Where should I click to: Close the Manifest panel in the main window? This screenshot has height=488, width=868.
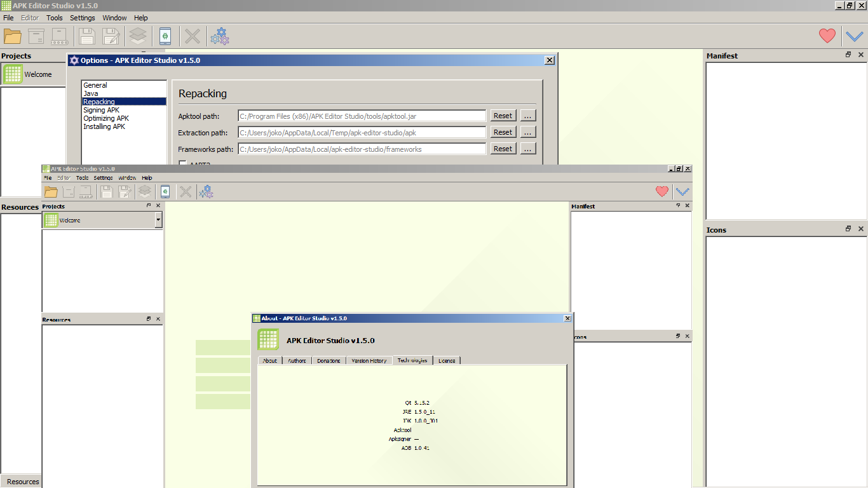pos(861,55)
